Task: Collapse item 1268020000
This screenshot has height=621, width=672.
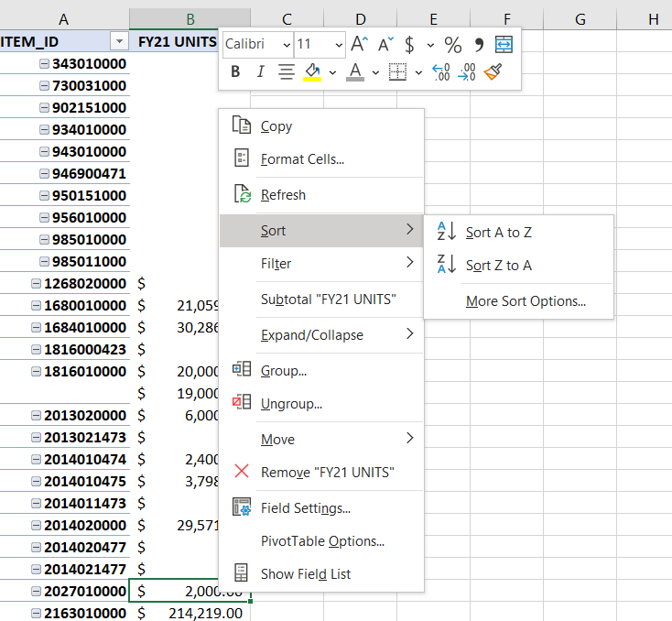Action: click(x=36, y=284)
